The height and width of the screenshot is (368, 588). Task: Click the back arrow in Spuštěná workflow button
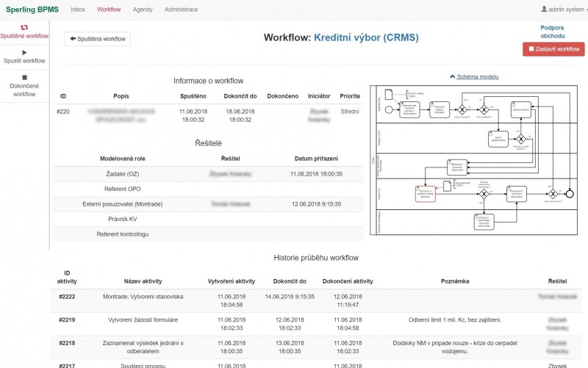pyautogui.click(x=73, y=39)
